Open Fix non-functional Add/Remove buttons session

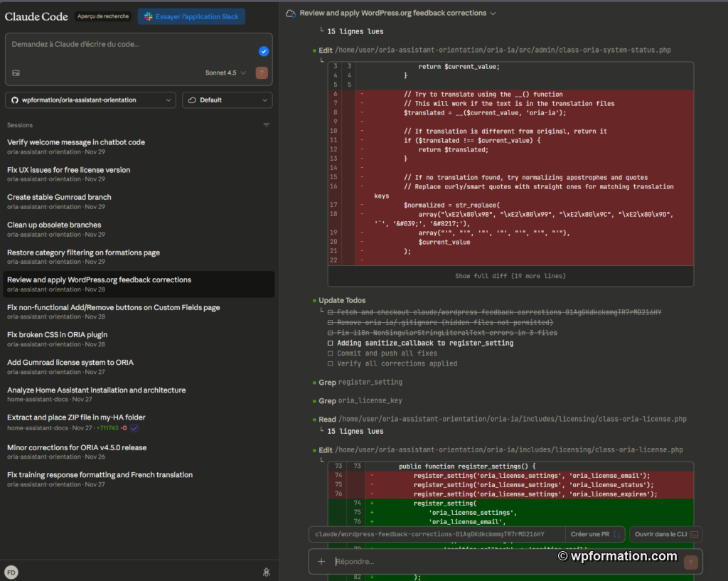pos(139,311)
